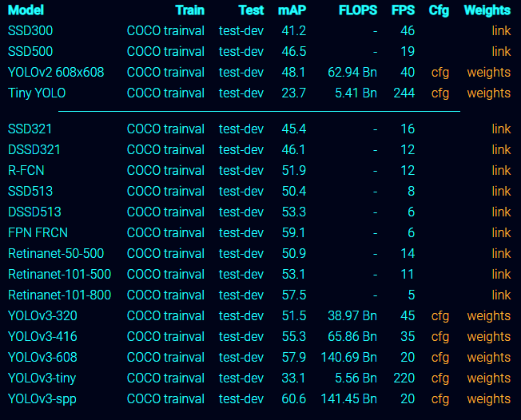Open the weights link for SSD300
This screenshot has width=521, height=420.
(x=501, y=30)
